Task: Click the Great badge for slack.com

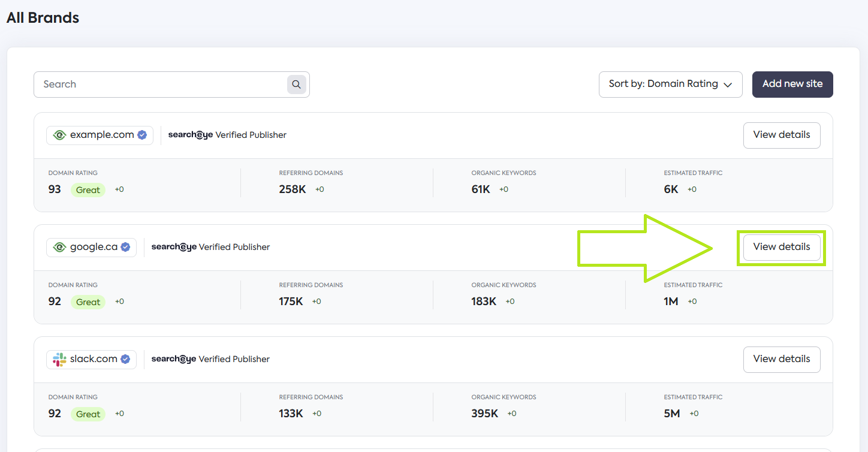Action: pos(88,414)
